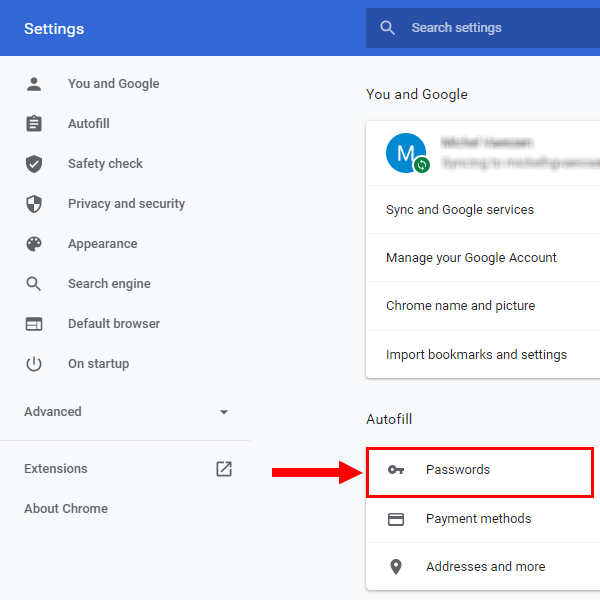Open the Payment methods row
Image resolution: width=600 pixels, height=600 pixels.
[483, 519]
